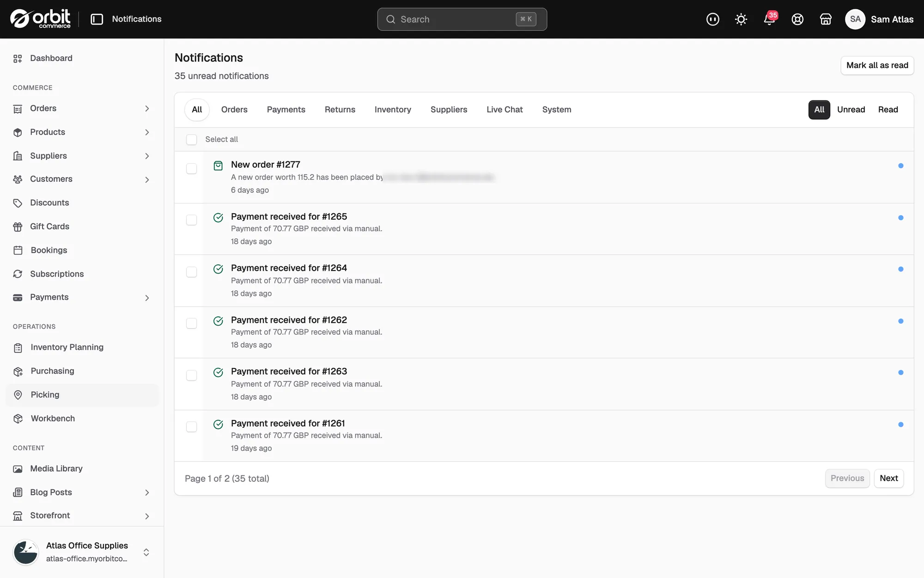The height and width of the screenshot is (578, 924).
Task: Go to Discounts in sidebar
Action: pyautogui.click(x=49, y=203)
